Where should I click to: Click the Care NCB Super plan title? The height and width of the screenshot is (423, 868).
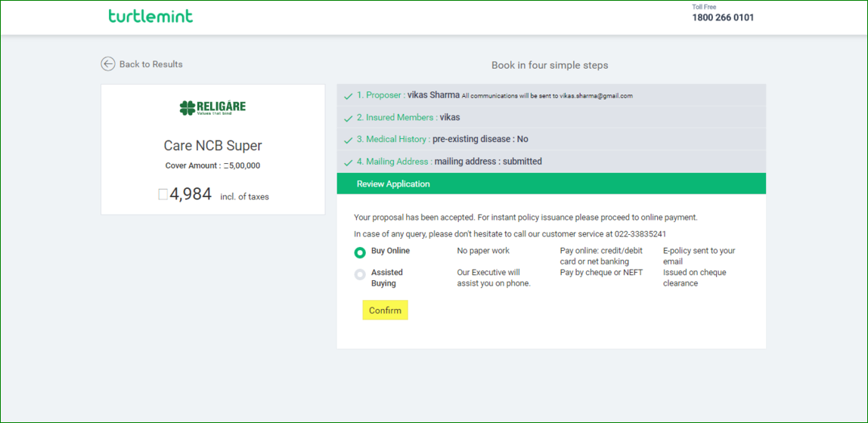coord(212,146)
